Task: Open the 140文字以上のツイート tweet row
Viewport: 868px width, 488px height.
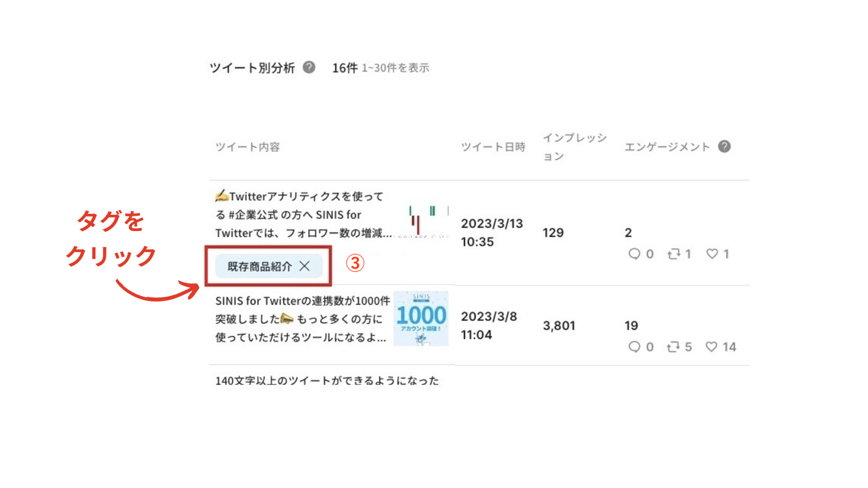Action: [327, 381]
